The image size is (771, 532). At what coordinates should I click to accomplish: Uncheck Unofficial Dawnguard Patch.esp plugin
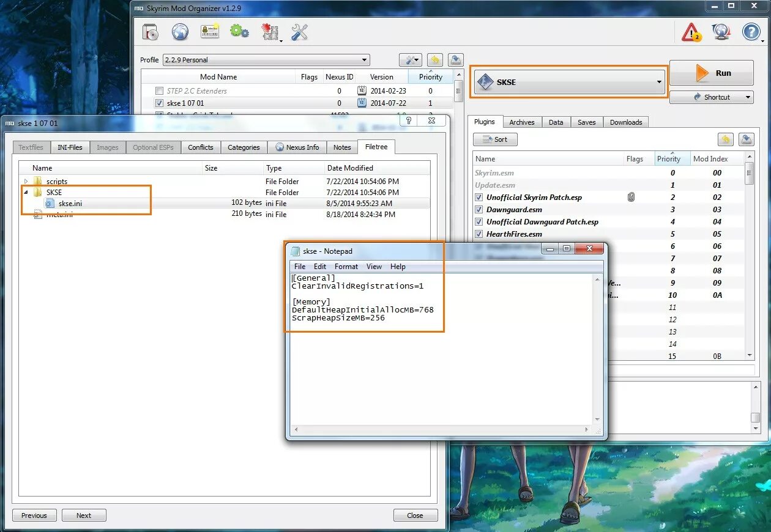pyautogui.click(x=479, y=222)
